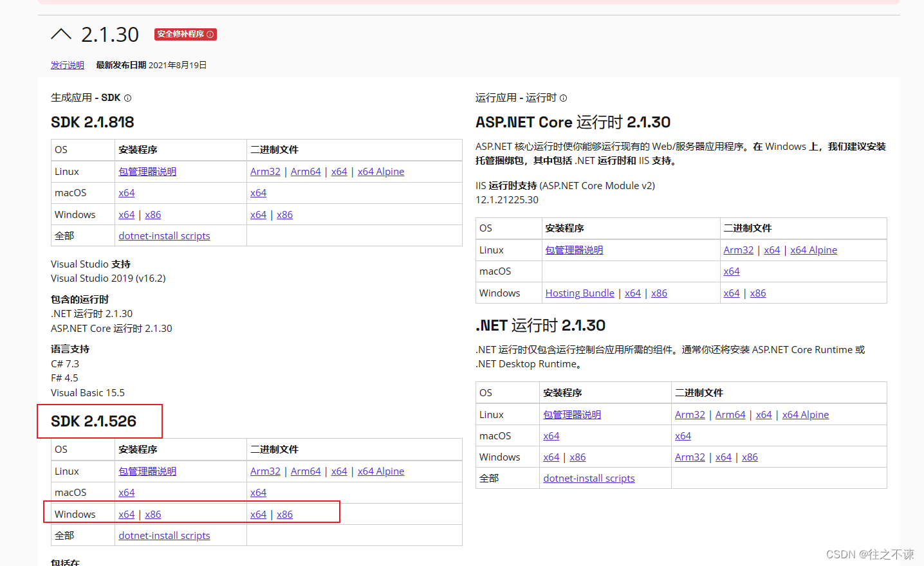Download ASP.NET Core runtime Windows x86 binary
This screenshot has width=924, height=566.
coord(758,293)
